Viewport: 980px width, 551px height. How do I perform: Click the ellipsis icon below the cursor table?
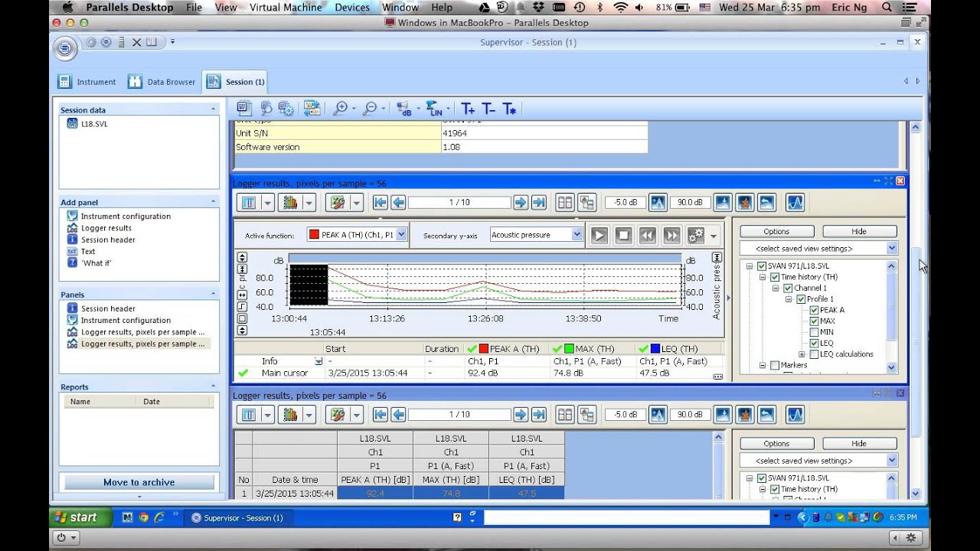click(x=717, y=377)
